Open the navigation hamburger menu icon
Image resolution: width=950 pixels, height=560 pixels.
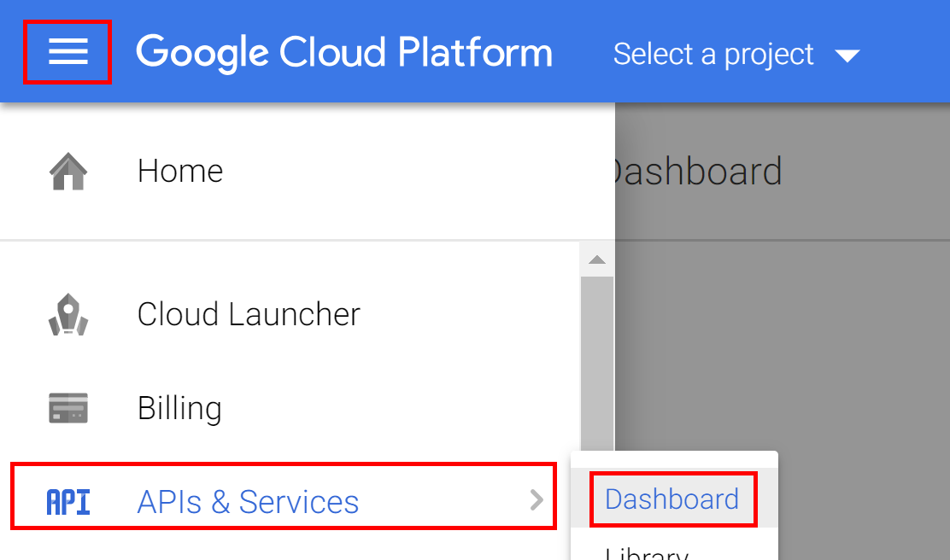67,52
